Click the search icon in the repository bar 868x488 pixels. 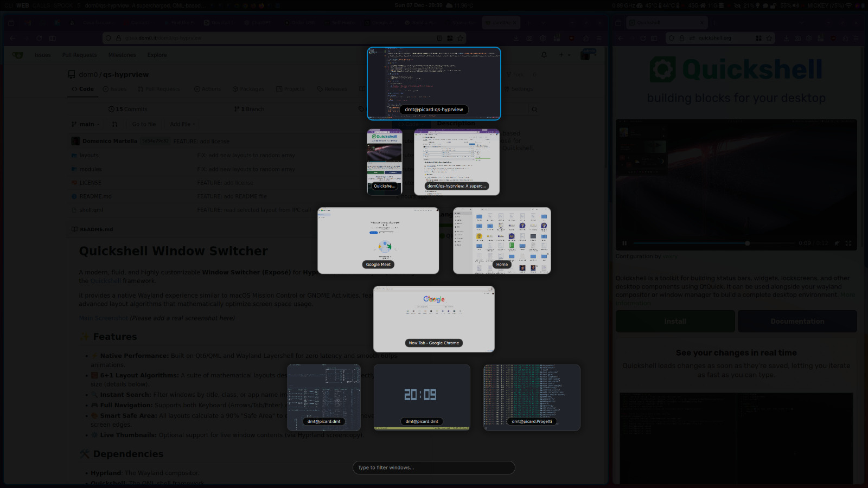pyautogui.click(x=534, y=109)
